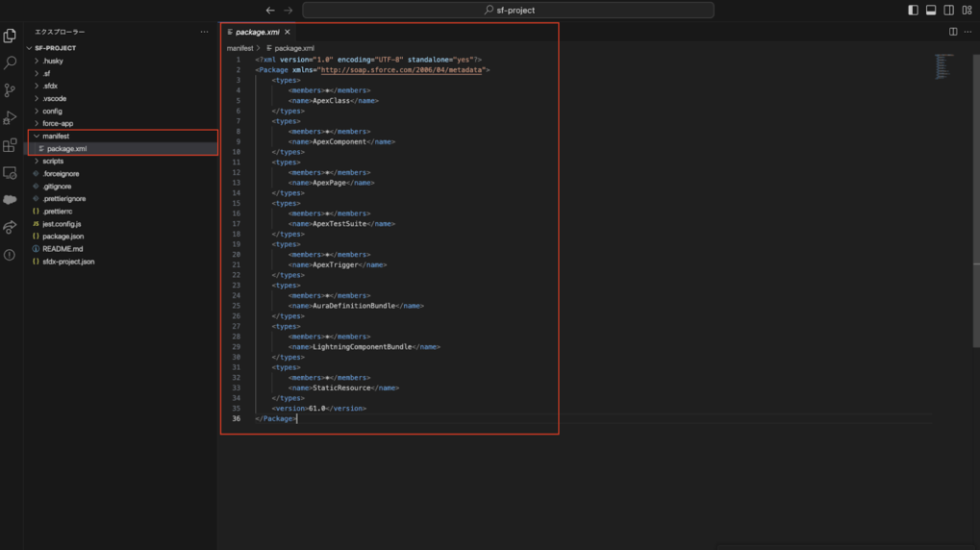Open the Source Control view

click(10, 90)
